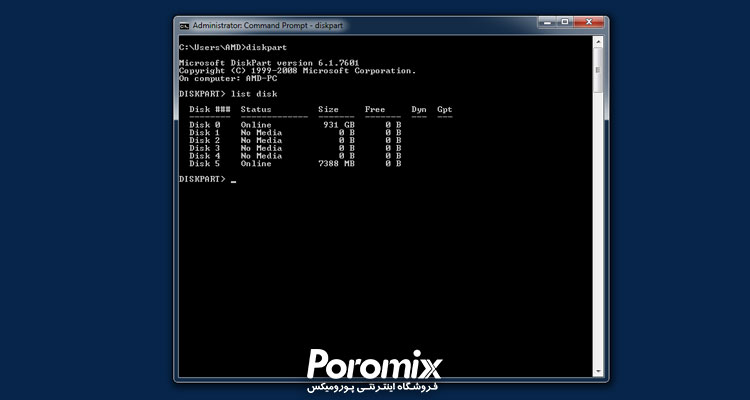Click the "Free" column header

(x=375, y=109)
